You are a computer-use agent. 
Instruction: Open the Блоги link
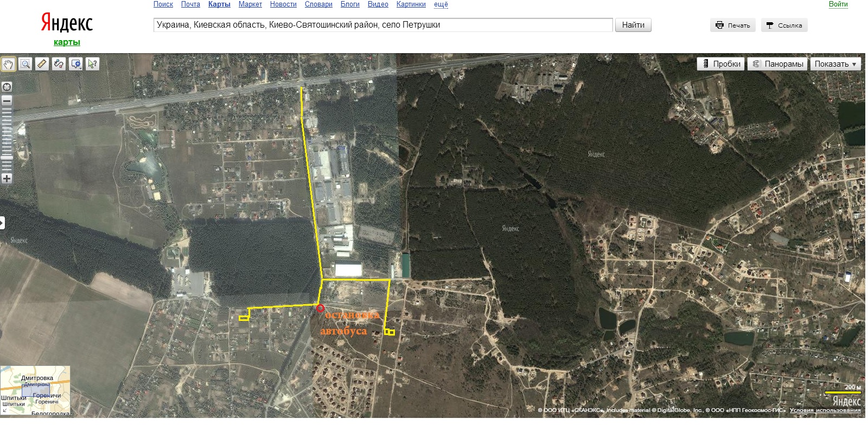(350, 4)
